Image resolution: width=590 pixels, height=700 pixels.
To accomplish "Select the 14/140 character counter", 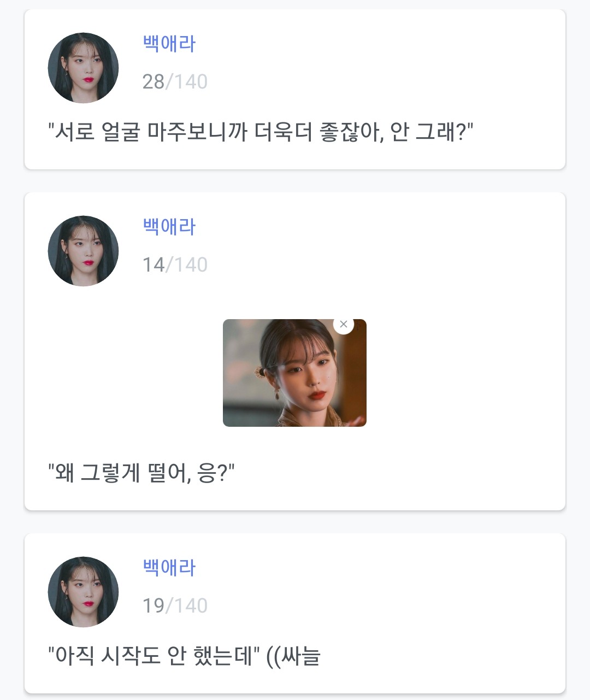I will (x=175, y=265).
